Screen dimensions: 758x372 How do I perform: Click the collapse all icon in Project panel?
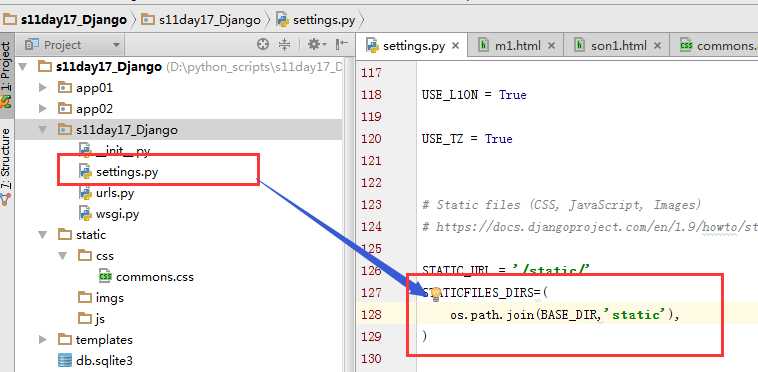tap(284, 45)
